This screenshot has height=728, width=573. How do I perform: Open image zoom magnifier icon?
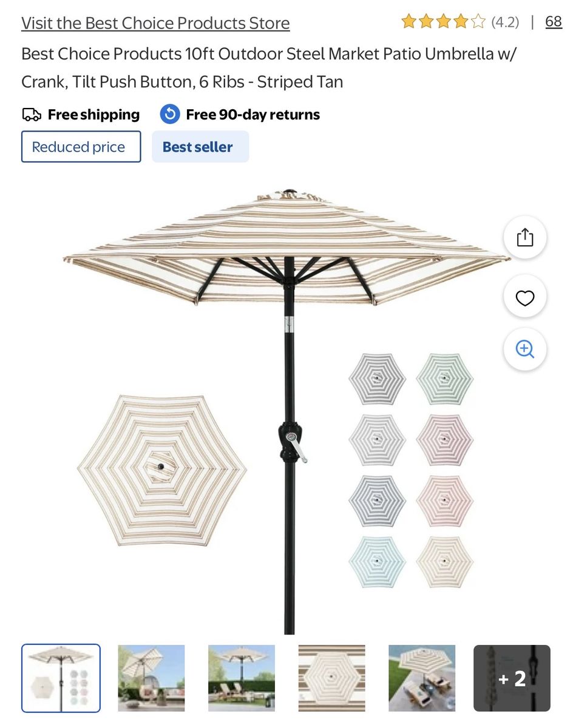(525, 349)
